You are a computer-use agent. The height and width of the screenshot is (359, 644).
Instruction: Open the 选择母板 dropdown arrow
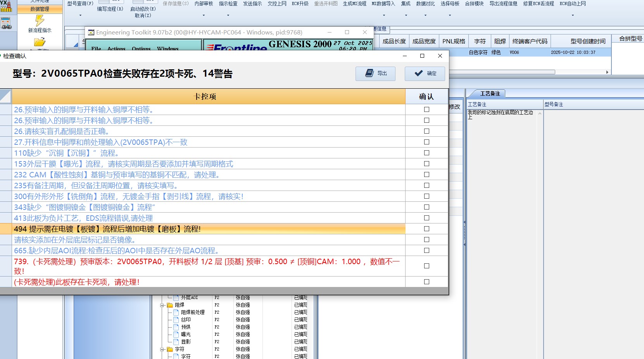click(450, 15)
